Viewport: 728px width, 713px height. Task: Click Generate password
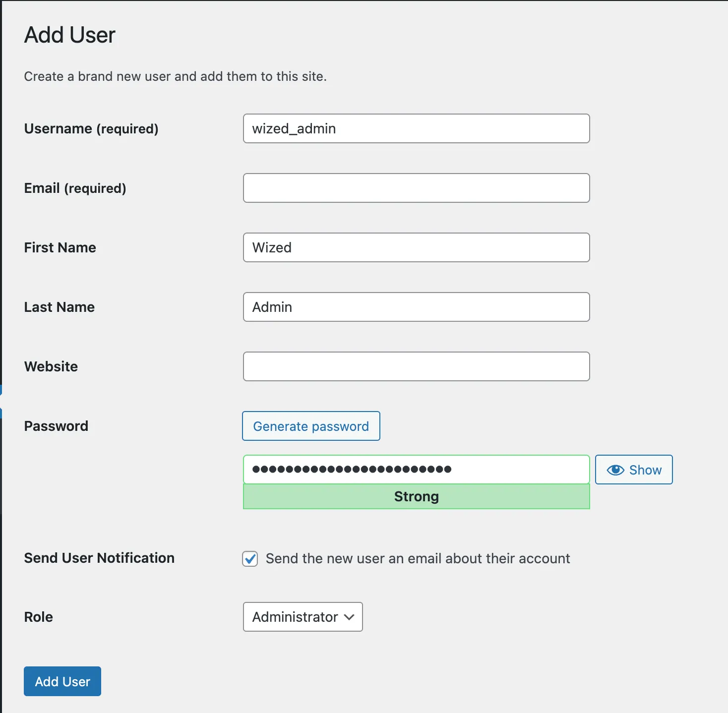pyautogui.click(x=310, y=426)
